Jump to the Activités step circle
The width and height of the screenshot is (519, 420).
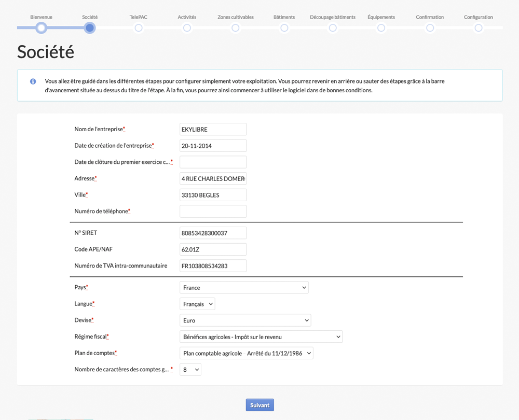coord(187,28)
